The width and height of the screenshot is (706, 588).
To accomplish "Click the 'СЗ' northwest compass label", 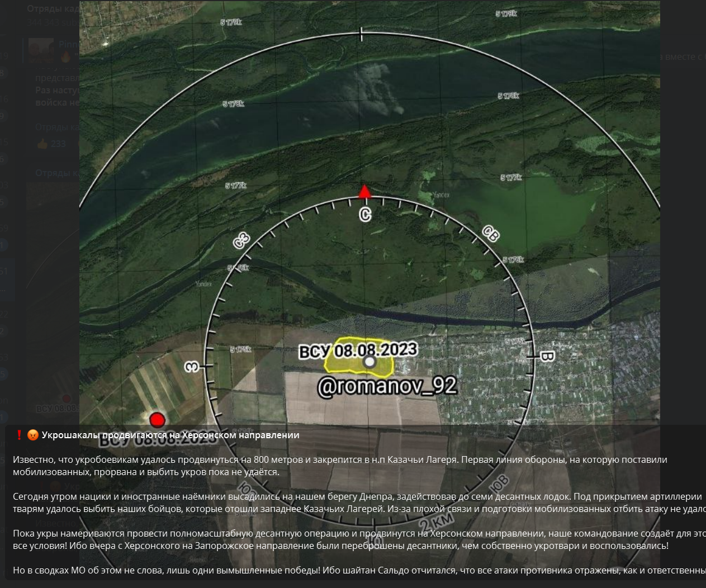I will (241, 240).
